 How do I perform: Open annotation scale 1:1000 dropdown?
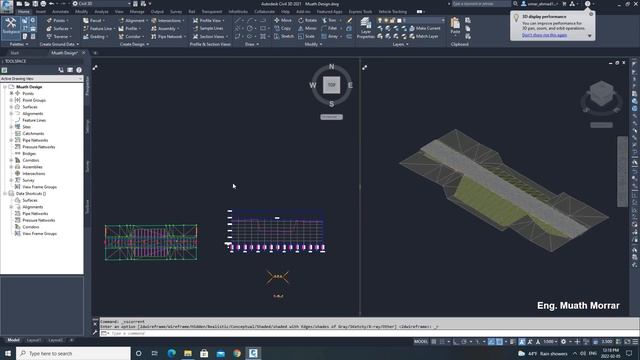tap(550, 342)
